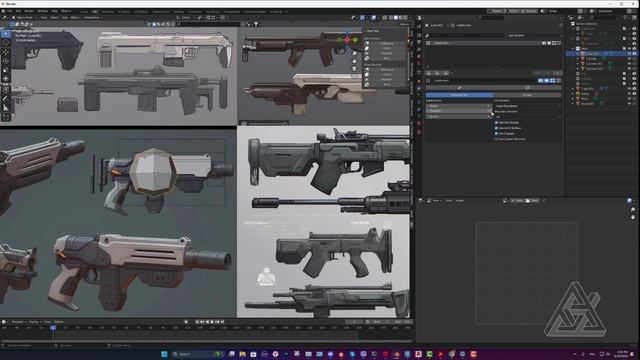The height and width of the screenshot is (360, 640).
Task: Click the Catmull-Clark subdivision type button
Action: (x=459, y=95)
